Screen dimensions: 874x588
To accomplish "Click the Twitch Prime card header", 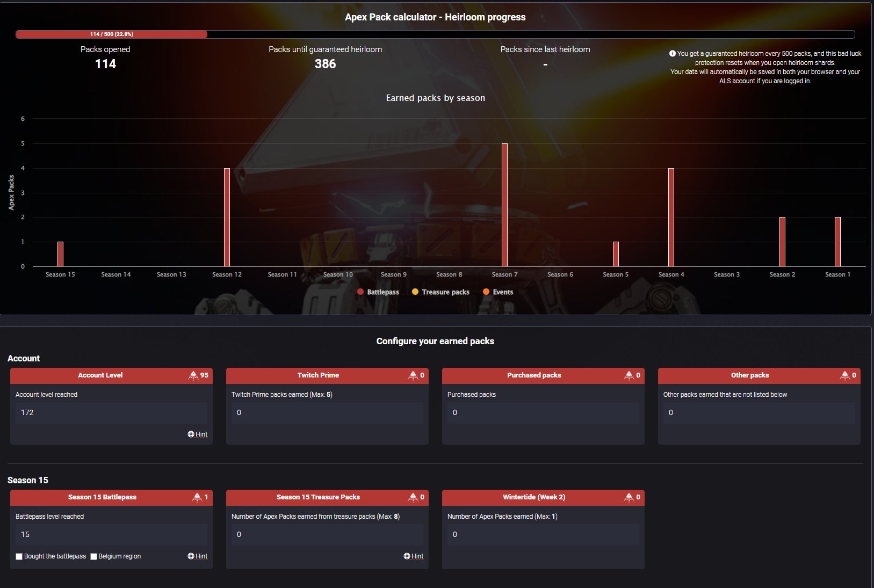I will pos(327,375).
